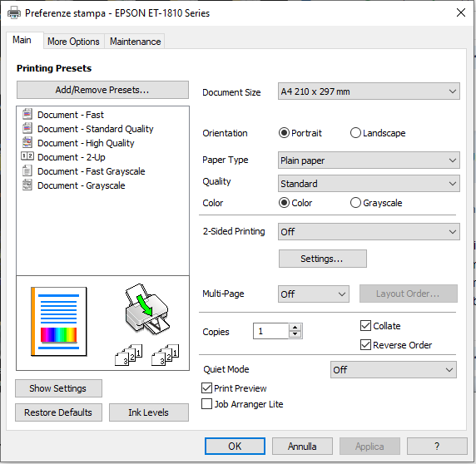Click Restore Defaults button
The height and width of the screenshot is (464, 476).
click(58, 412)
